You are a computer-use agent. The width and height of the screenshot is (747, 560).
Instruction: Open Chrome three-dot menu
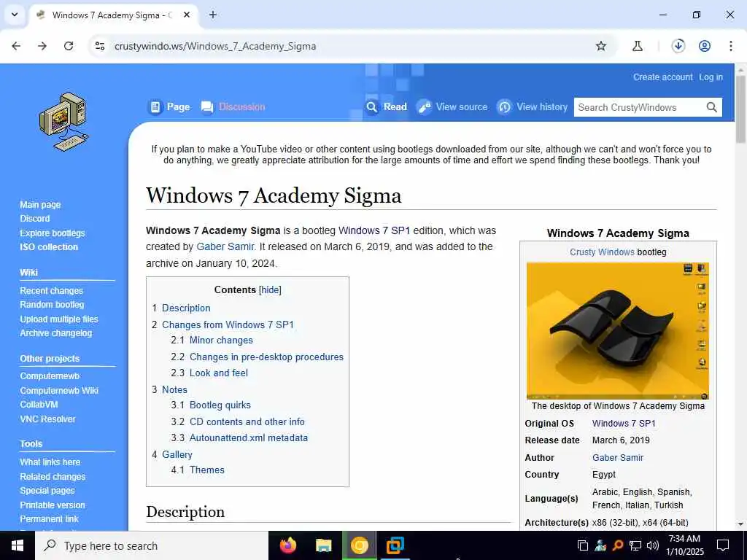[x=731, y=46]
